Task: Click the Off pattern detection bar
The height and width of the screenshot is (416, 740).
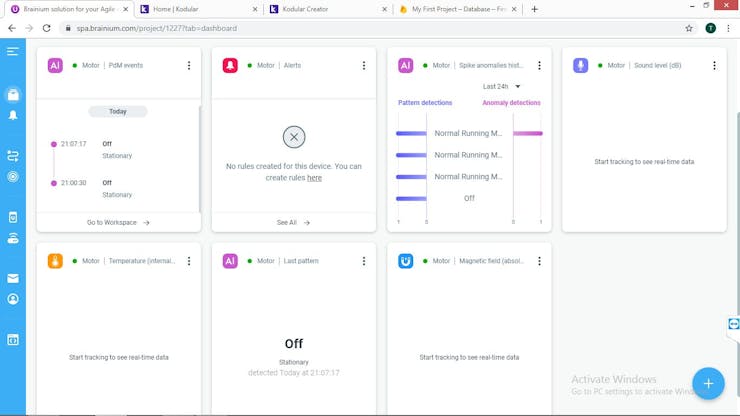Action: point(411,199)
